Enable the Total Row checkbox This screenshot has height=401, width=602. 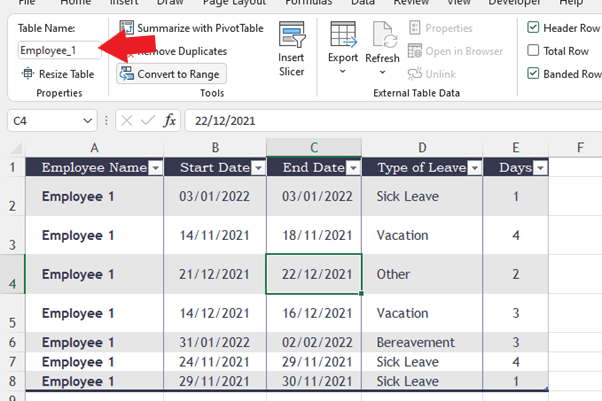click(x=533, y=50)
